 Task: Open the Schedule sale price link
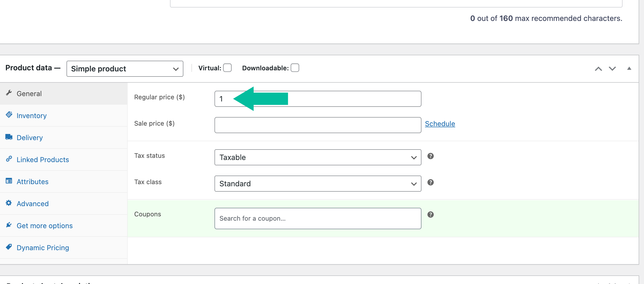click(440, 124)
